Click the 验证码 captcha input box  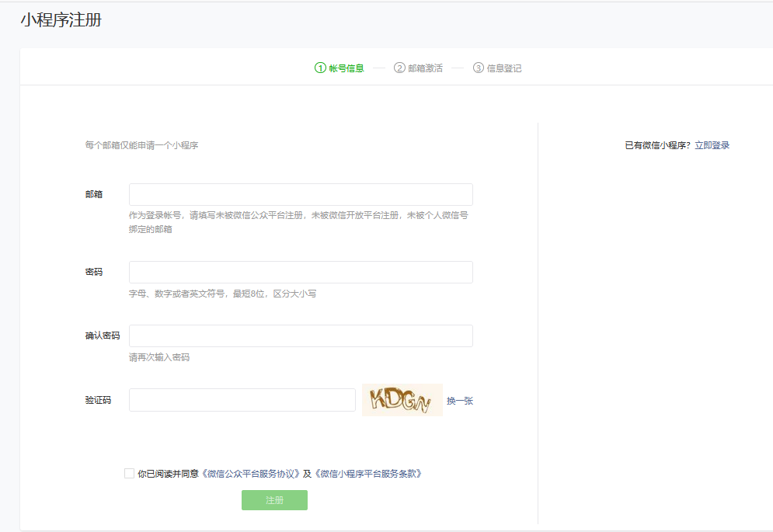click(242, 400)
